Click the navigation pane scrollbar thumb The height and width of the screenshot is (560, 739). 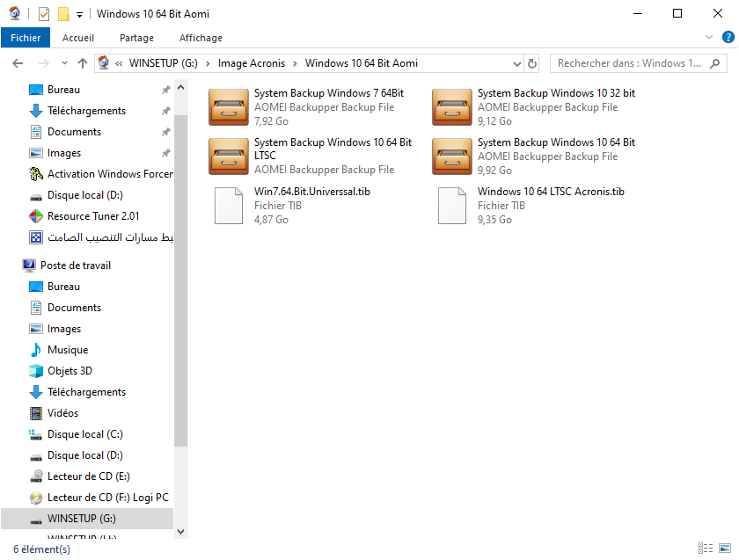pos(181,280)
